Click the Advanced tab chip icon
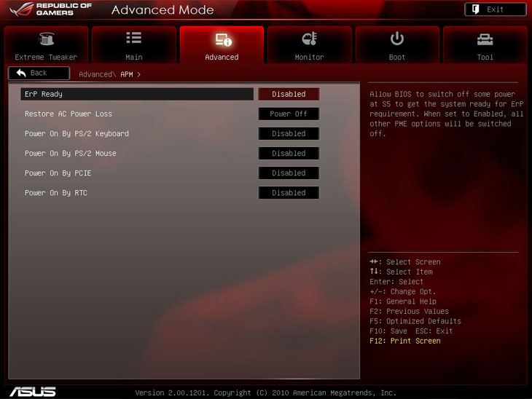The width and height of the screenshot is (532, 399). [x=222, y=39]
